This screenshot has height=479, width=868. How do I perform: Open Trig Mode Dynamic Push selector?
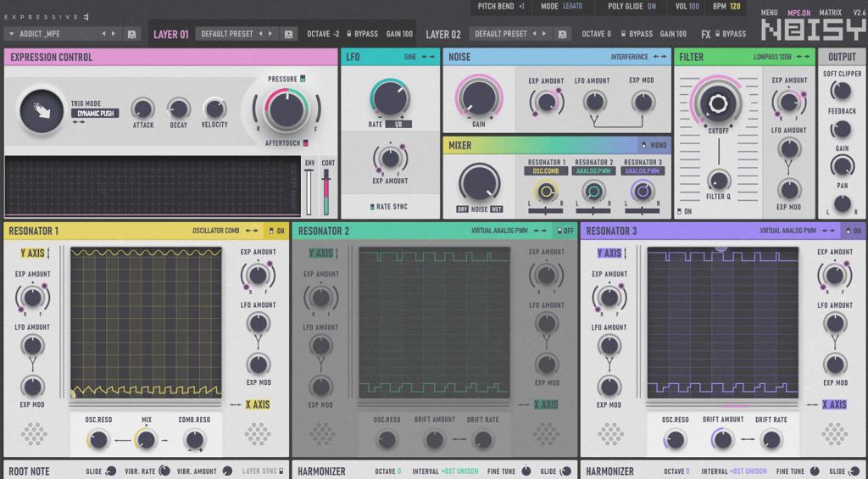coord(95,114)
